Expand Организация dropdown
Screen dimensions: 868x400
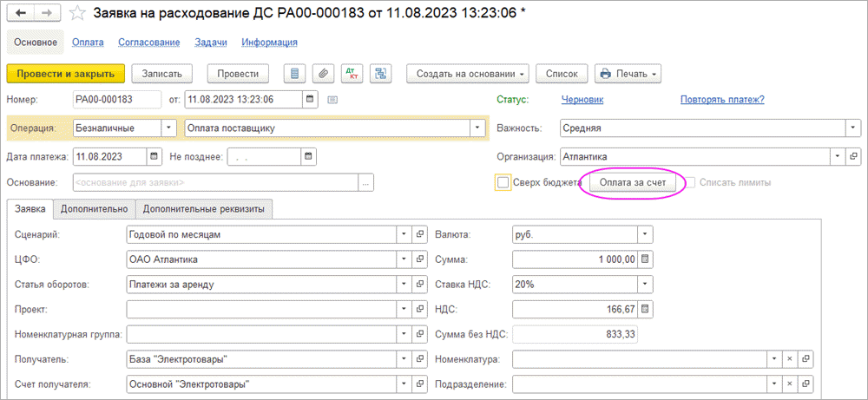(x=839, y=156)
